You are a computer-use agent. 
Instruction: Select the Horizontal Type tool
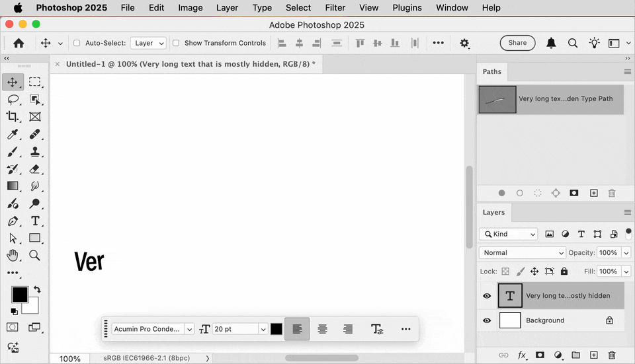[x=35, y=221]
